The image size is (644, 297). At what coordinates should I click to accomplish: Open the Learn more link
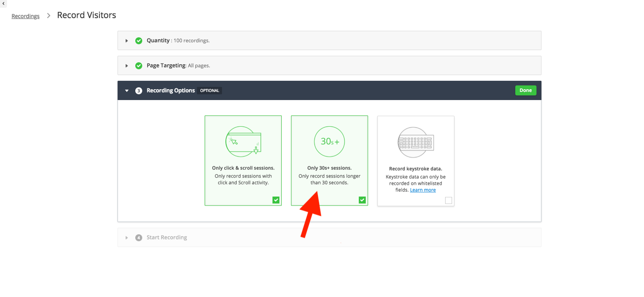coord(423,190)
